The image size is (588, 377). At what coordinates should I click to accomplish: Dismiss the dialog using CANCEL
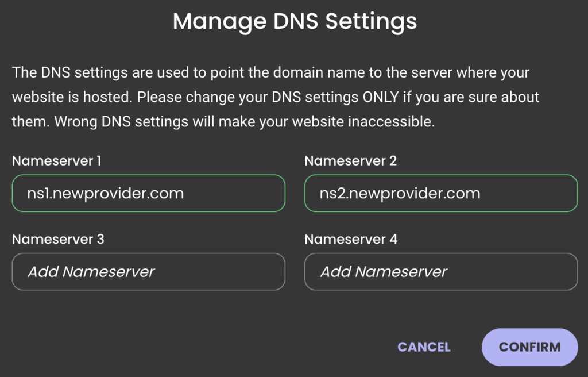[x=423, y=347]
